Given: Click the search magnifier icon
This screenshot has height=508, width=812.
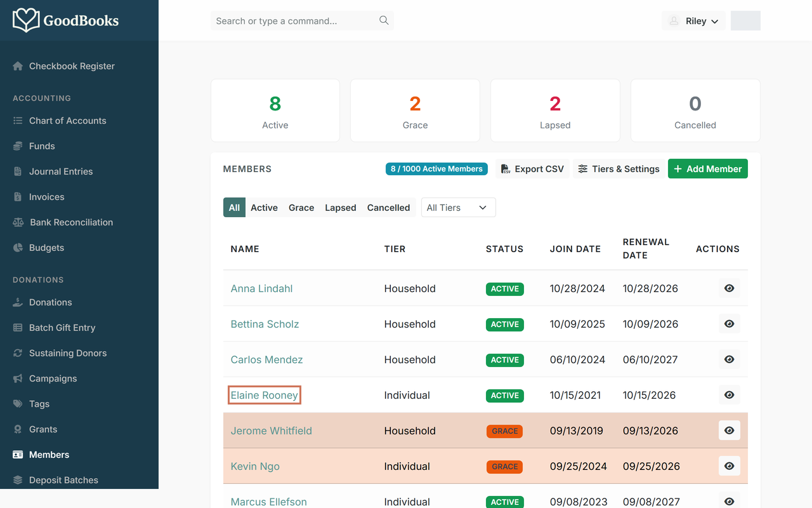Looking at the screenshot, I should click(384, 20).
